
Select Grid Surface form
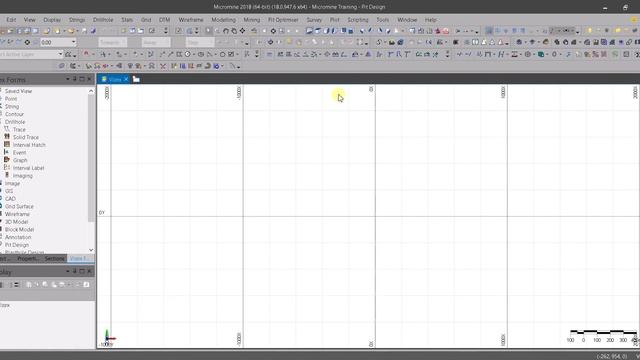(x=19, y=207)
